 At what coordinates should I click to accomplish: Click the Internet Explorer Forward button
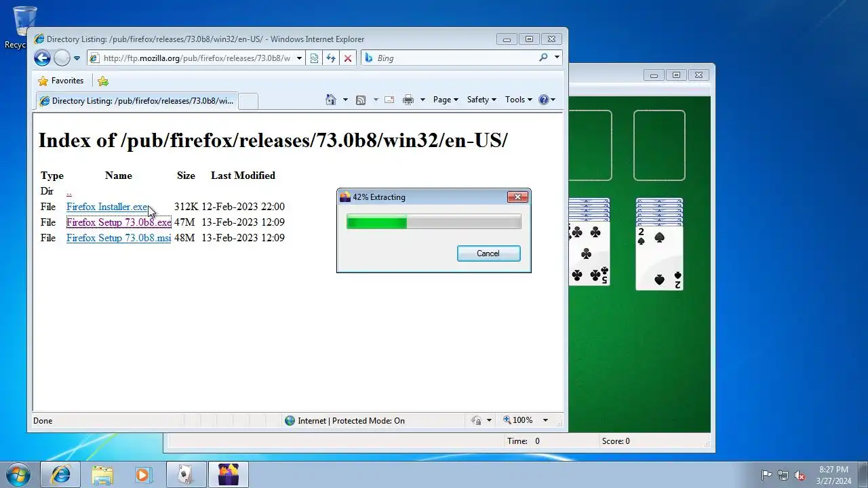(x=62, y=58)
